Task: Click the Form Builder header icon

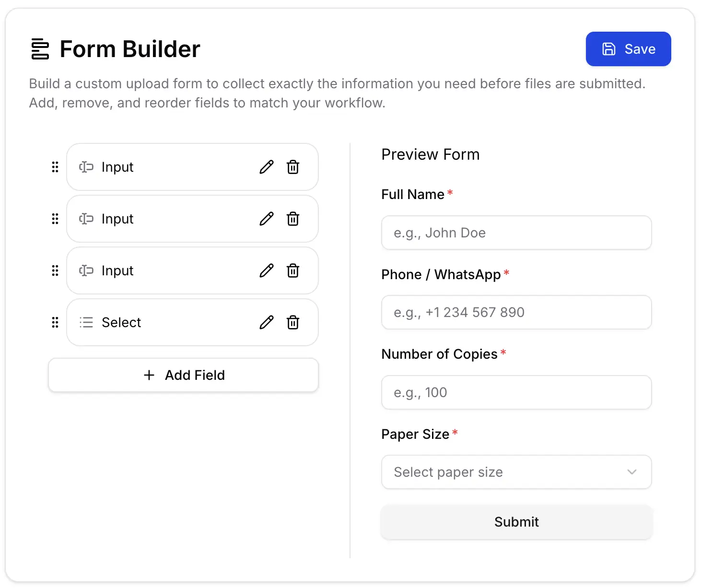Action: point(40,48)
